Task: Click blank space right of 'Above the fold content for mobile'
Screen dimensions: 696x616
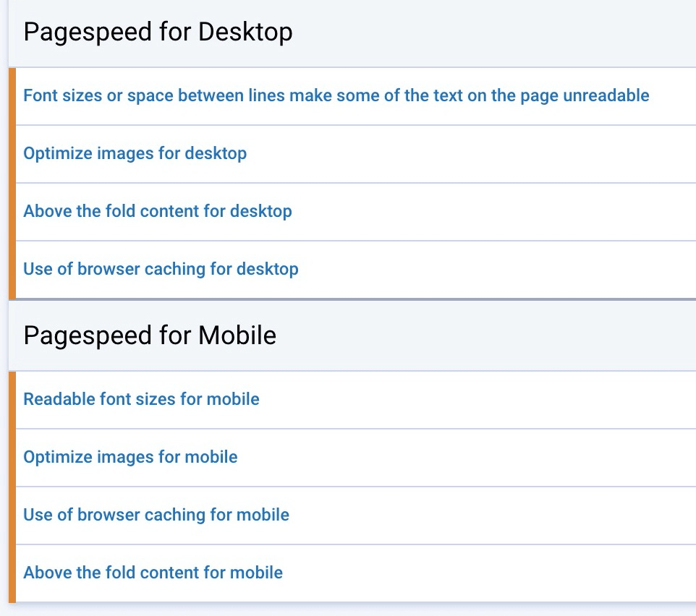Action: [x=488, y=573]
